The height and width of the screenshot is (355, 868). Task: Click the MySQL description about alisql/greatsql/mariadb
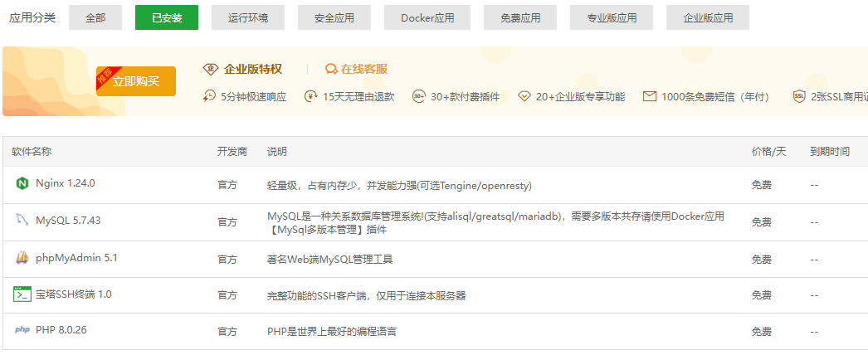495,223
